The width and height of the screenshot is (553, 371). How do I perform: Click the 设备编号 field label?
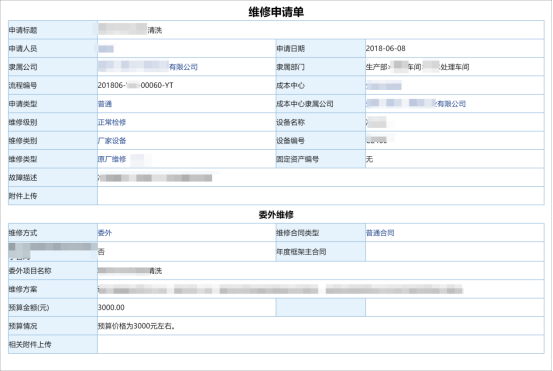[290, 141]
